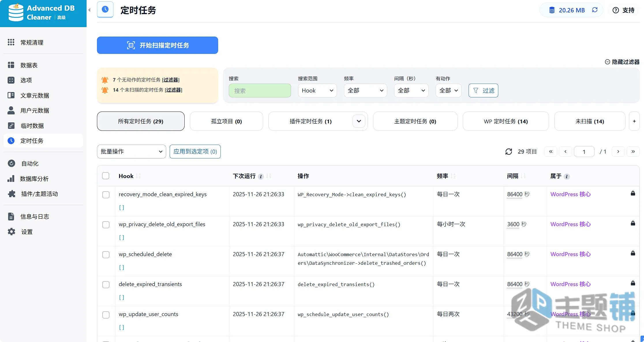
Task: Start scanning with 开始扫描定时任务 button
Action: [x=158, y=45]
